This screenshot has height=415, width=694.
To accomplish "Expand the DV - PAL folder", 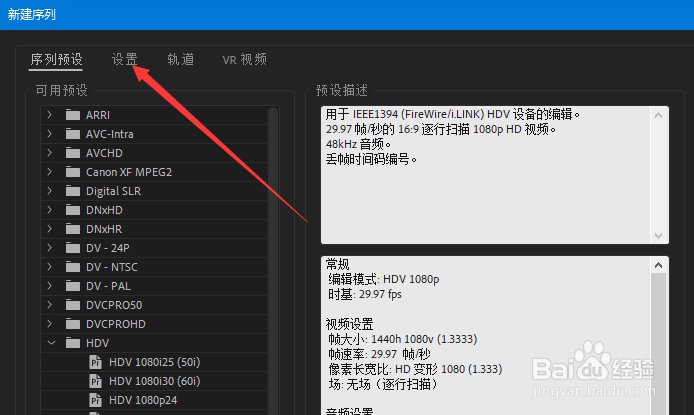I will click(50, 286).
